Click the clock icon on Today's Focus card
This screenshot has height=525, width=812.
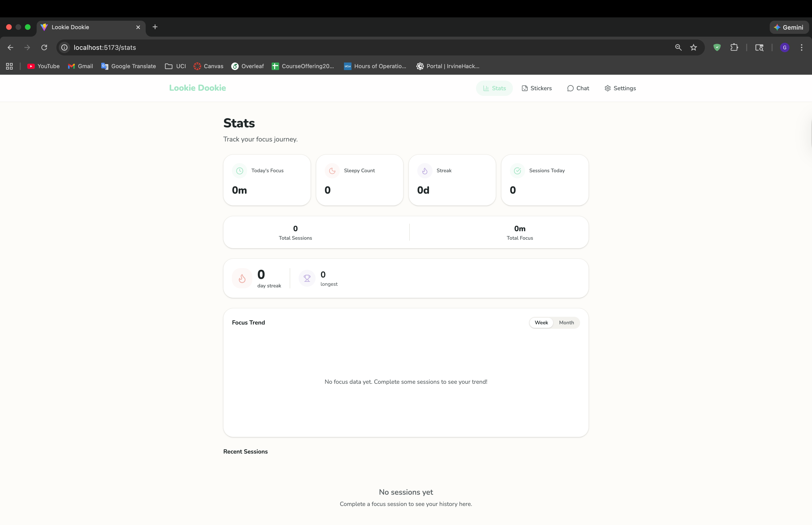(x=240, y=171)
